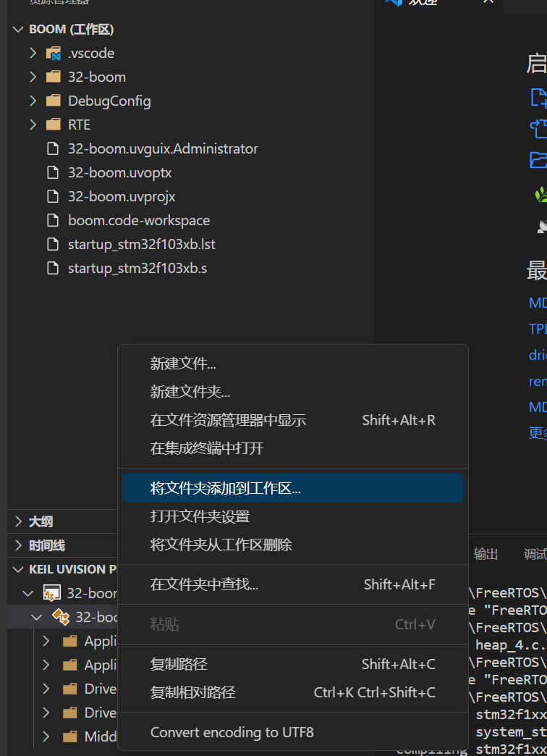Choose 将文件夹从工作区删除 menu entry
This screenshot has height=756, width=547.
click(292, 545)
